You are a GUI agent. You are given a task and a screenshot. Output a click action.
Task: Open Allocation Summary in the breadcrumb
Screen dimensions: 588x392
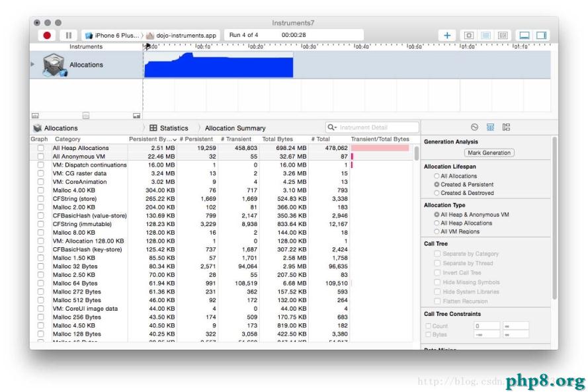235,128
